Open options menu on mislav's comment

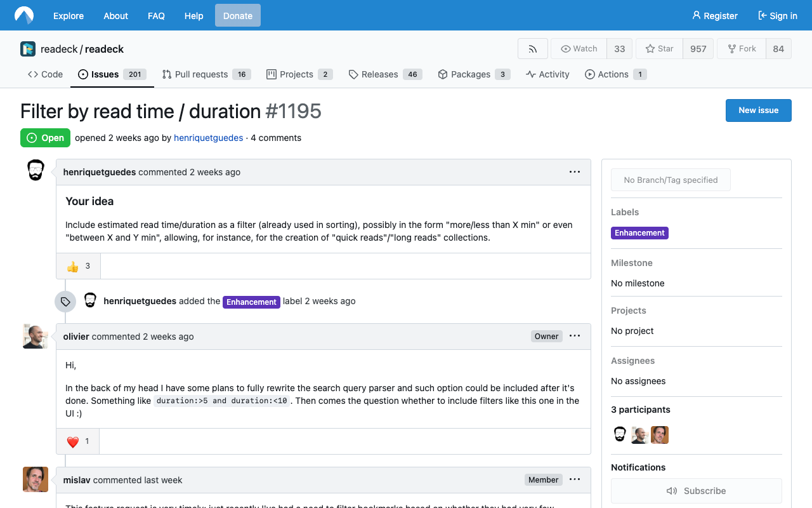[575, 480]
